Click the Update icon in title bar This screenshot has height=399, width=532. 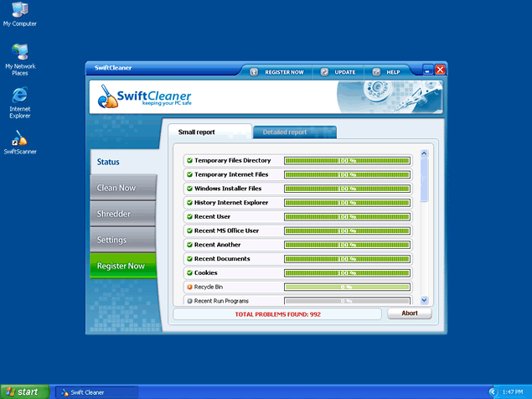coord(324,72)
